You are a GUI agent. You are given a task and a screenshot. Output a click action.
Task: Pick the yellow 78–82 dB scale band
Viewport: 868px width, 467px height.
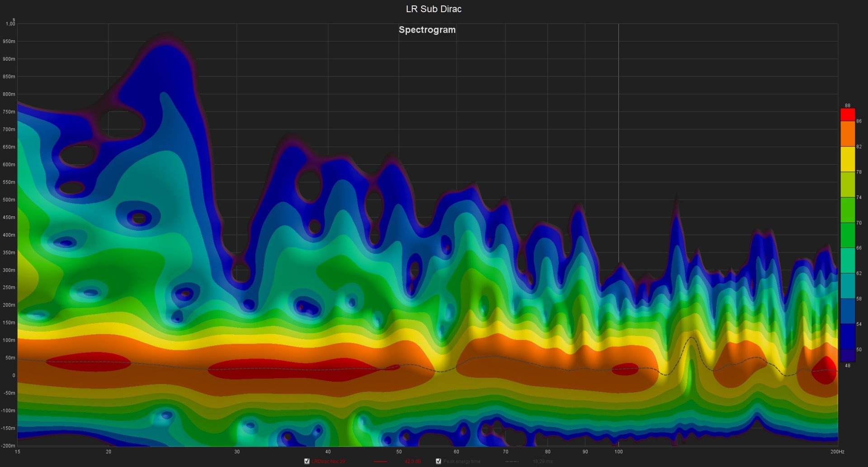click(x=847, y=159)
